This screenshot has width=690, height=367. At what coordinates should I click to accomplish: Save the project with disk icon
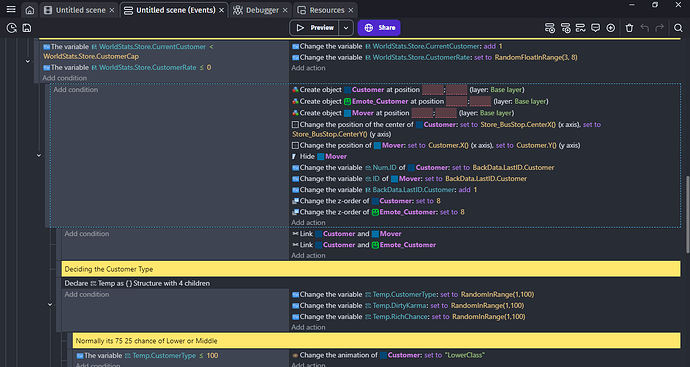(x=27, y=28)
